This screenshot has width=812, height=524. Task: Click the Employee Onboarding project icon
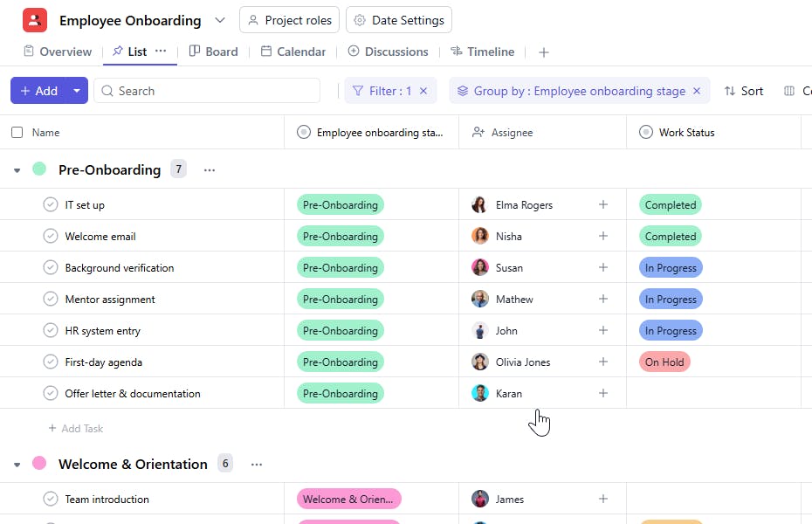(x=35, y=20)
